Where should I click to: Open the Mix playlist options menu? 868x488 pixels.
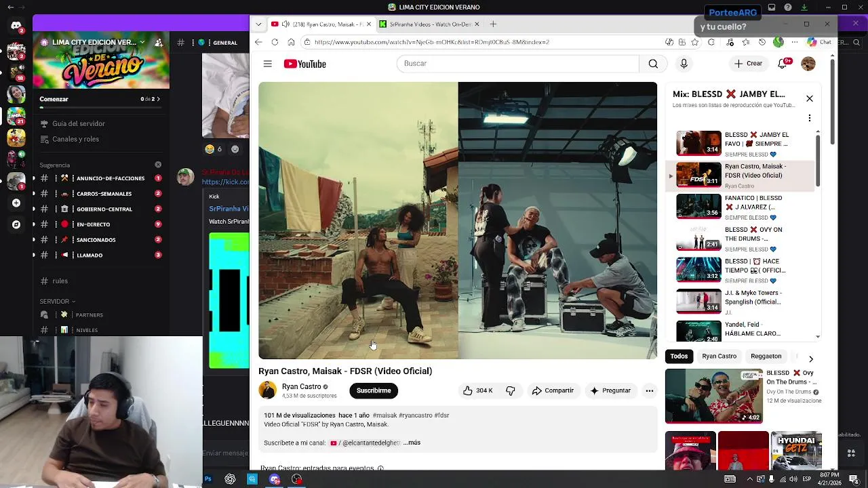pyautogui.click(x=810, y=118)
